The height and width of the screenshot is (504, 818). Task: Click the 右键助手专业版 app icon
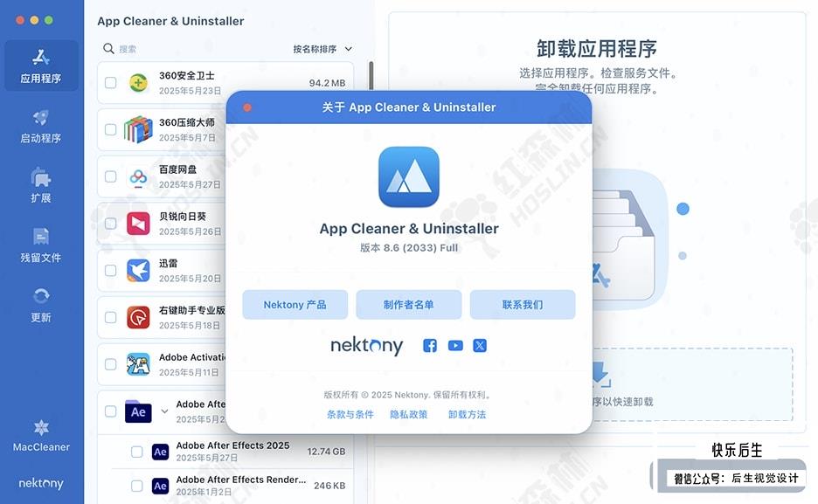[x=138, y=317]
